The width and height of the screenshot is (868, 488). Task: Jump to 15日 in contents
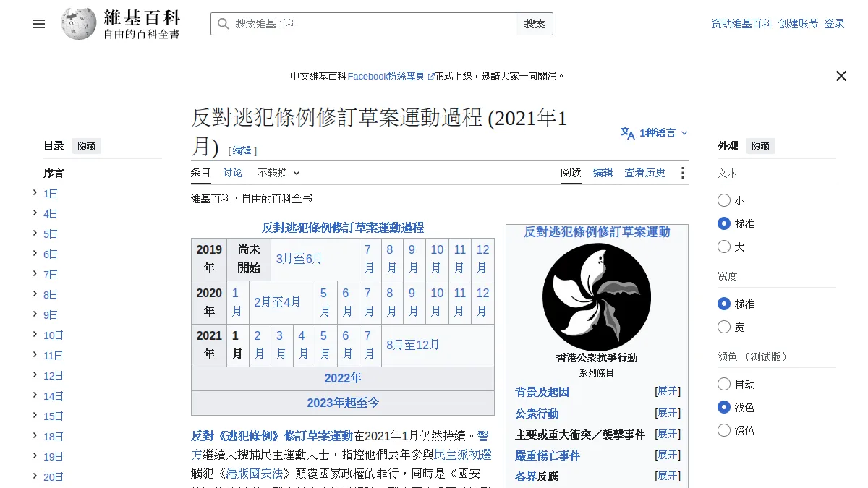point(54,416)
